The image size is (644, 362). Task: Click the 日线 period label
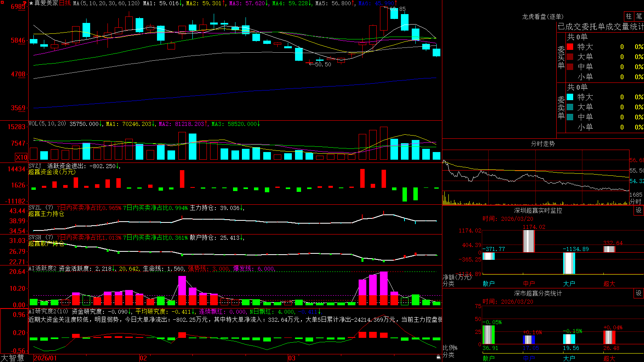coord(65,3)
